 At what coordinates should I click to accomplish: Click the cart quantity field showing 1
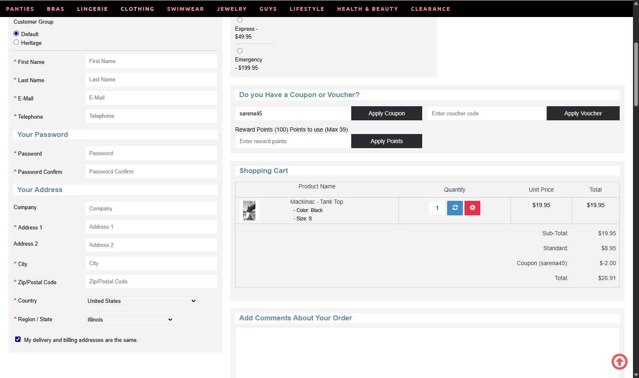(437, 208)
